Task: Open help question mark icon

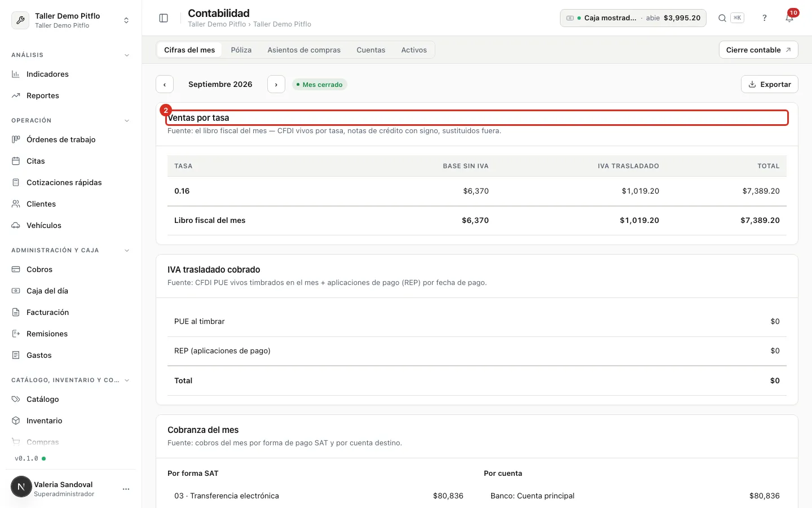Action: click(x=765, y=18)
